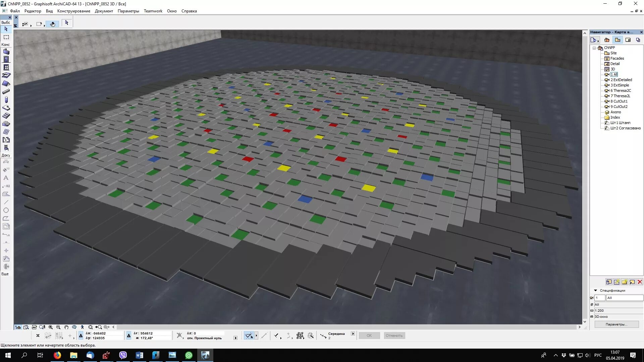644x362 pixels.
Task: Open the 6 Theresa2C camera view
Action: (621, 90)
